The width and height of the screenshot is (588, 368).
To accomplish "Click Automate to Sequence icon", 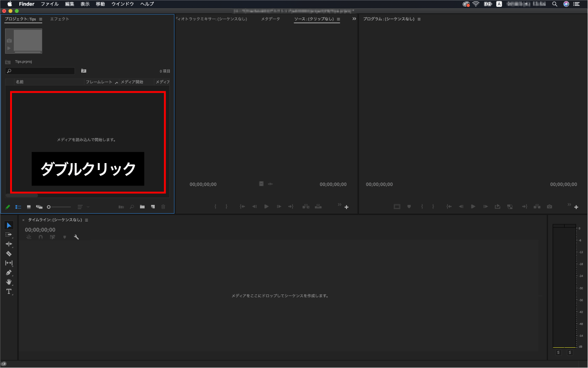I will tap(121, 207).
